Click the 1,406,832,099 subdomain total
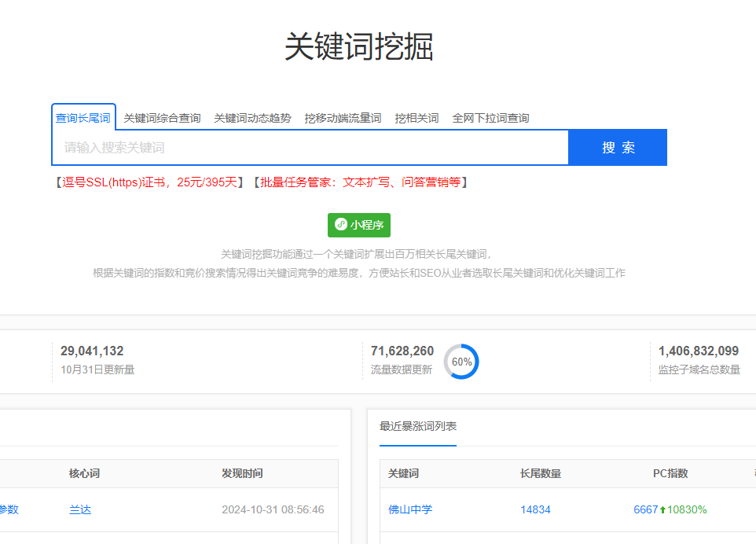The height and width of the screenshot is (544, 756). 699,351
